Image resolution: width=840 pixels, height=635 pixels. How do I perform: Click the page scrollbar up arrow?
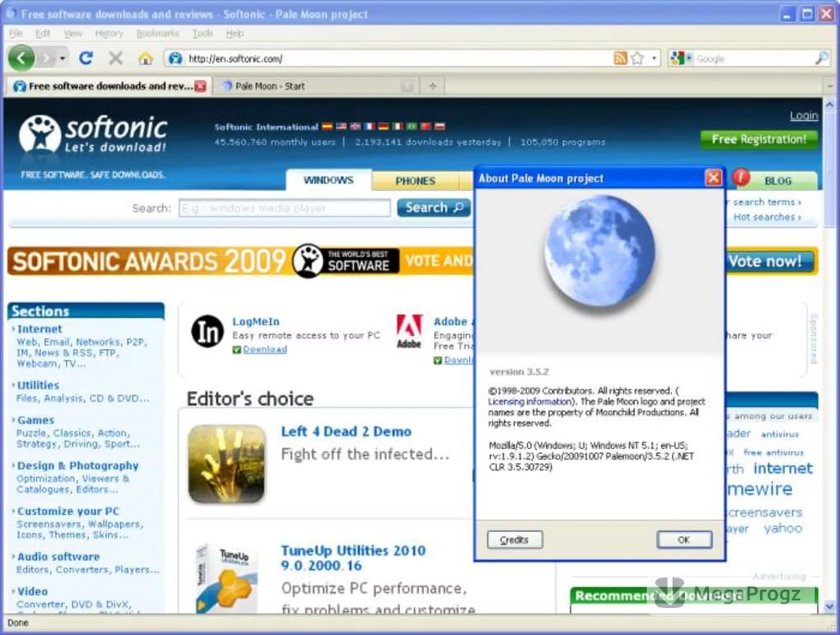(829, 105)
